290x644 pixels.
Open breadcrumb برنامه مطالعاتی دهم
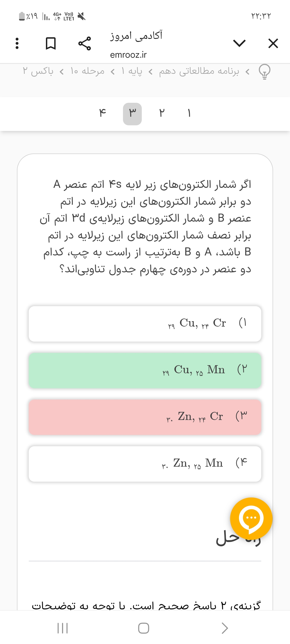tap(199, 71)
